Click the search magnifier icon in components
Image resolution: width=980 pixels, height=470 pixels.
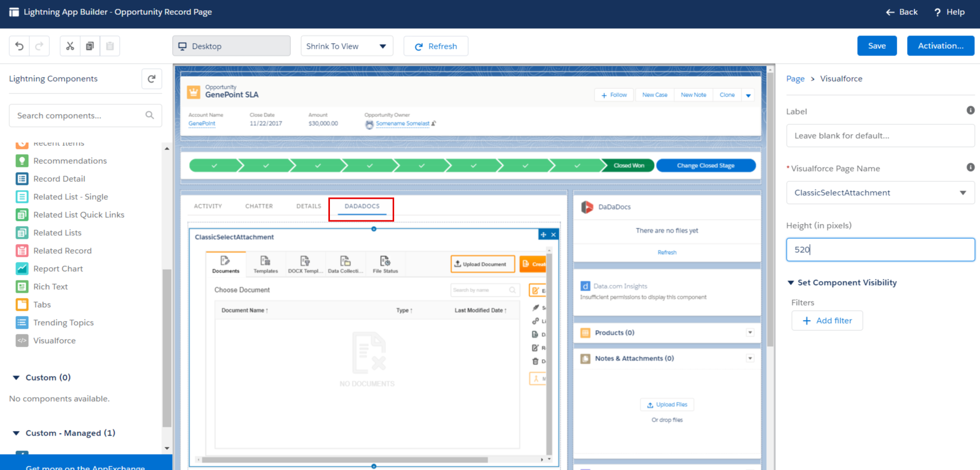[150, 115]
